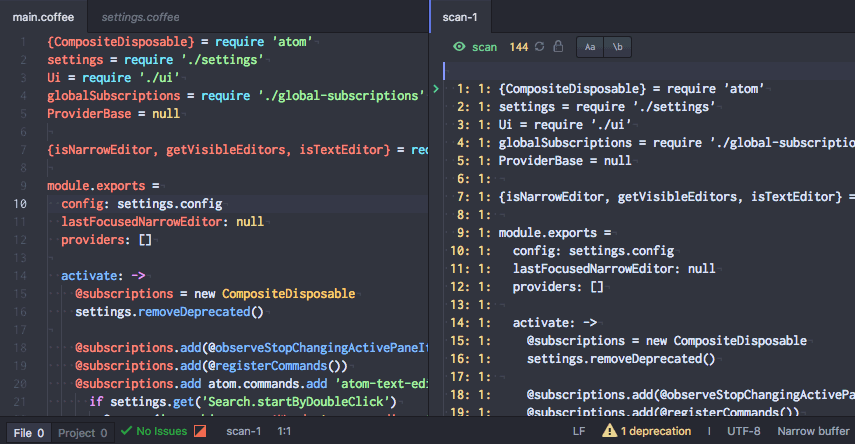Click the green No Issues check icon
The image size is (855, 444).
click(127, 431)
